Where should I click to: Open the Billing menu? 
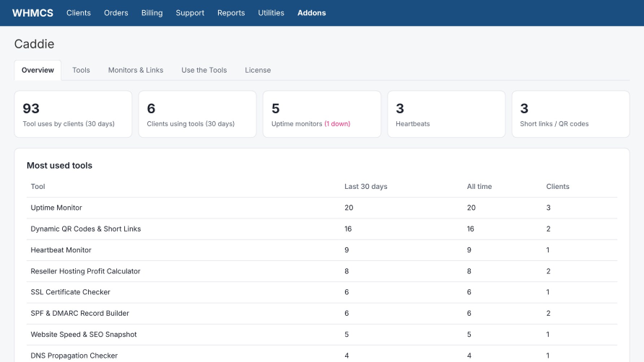pos(152,13)
